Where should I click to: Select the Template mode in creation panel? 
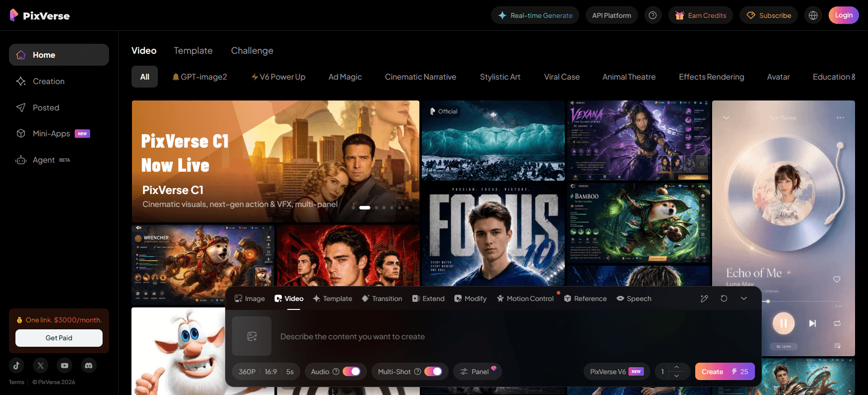point(332,298)
